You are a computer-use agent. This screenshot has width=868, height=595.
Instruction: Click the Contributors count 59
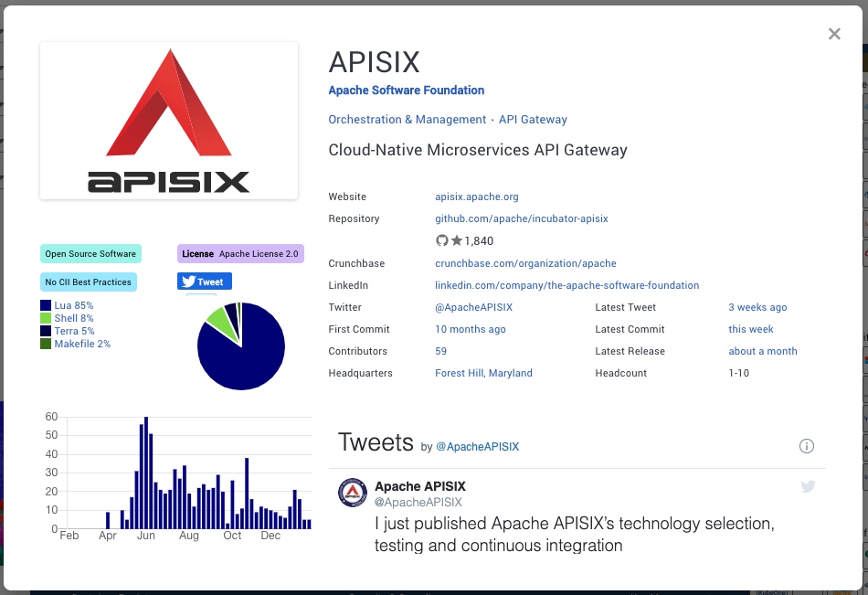click(440, 351)
